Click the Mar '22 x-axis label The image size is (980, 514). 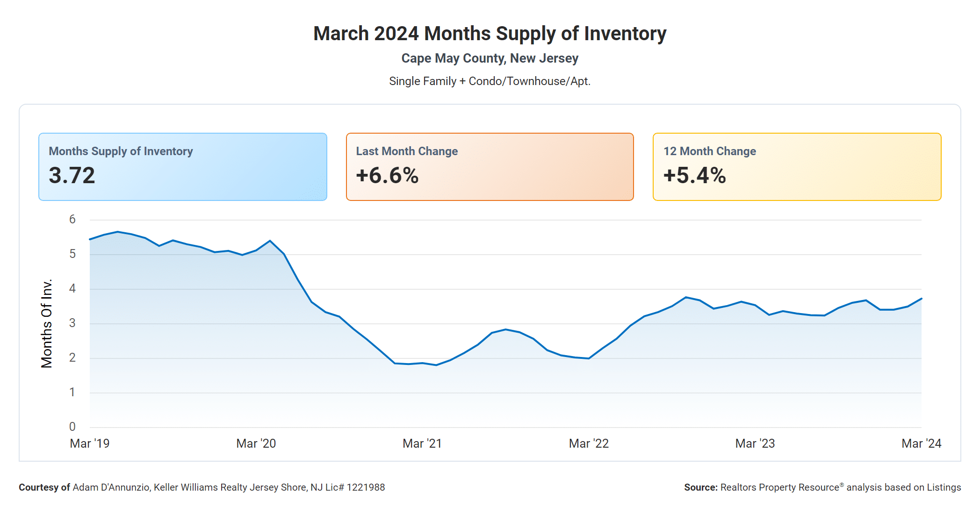pos(589,443)
